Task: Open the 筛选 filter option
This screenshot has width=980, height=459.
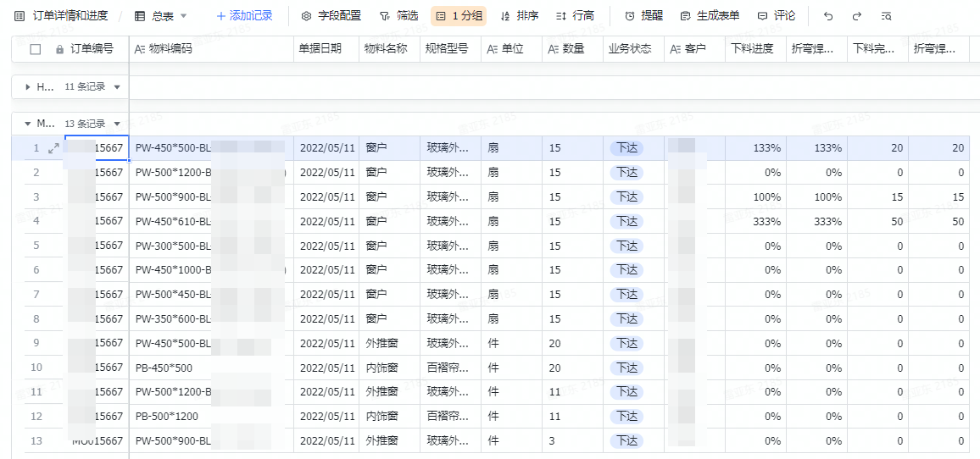Action: point(398,16)
